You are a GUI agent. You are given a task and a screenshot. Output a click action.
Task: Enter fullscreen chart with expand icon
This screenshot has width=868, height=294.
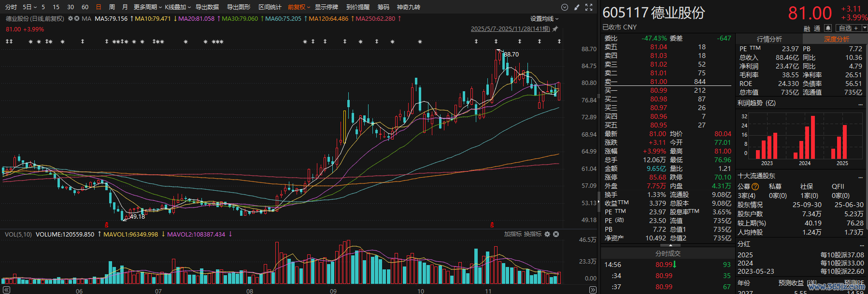tap(589, 7)
